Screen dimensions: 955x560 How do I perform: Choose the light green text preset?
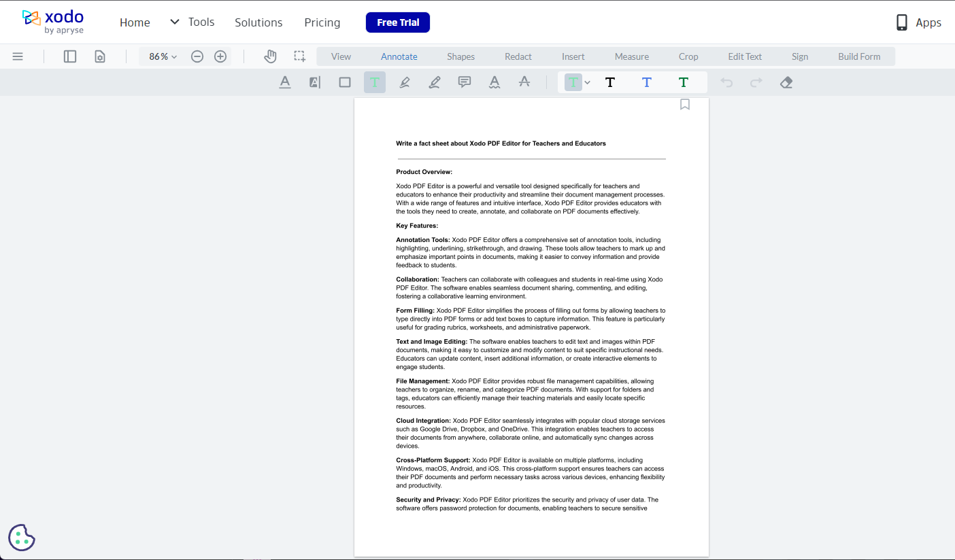573,82
